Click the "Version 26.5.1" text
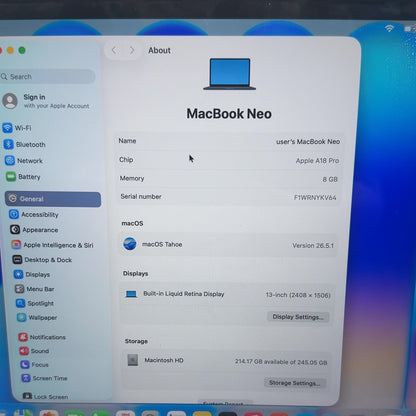 point(313,246)
